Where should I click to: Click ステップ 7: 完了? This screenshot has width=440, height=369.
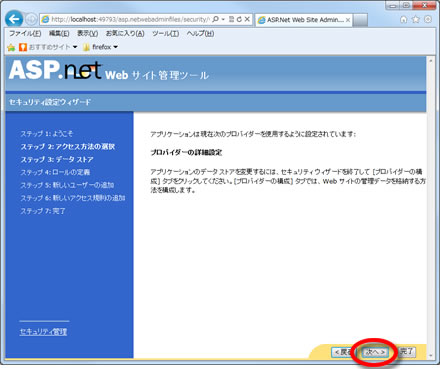[43, 211]
